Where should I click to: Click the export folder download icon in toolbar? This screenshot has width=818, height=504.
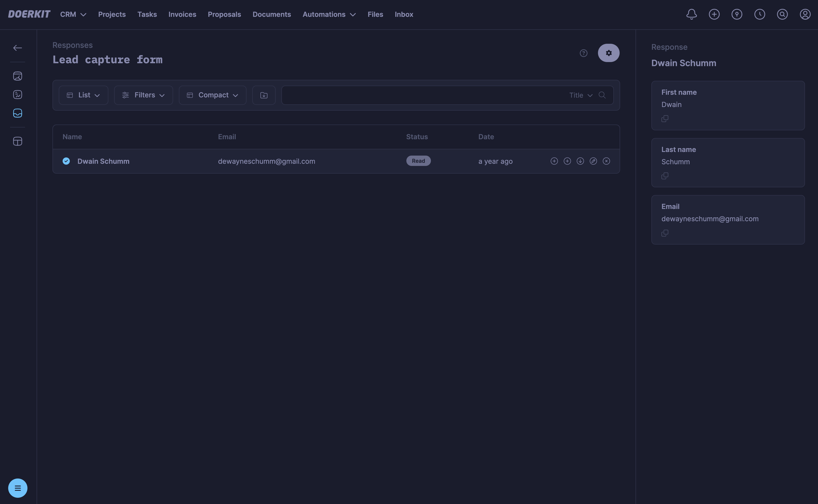(x=264, y=95)
